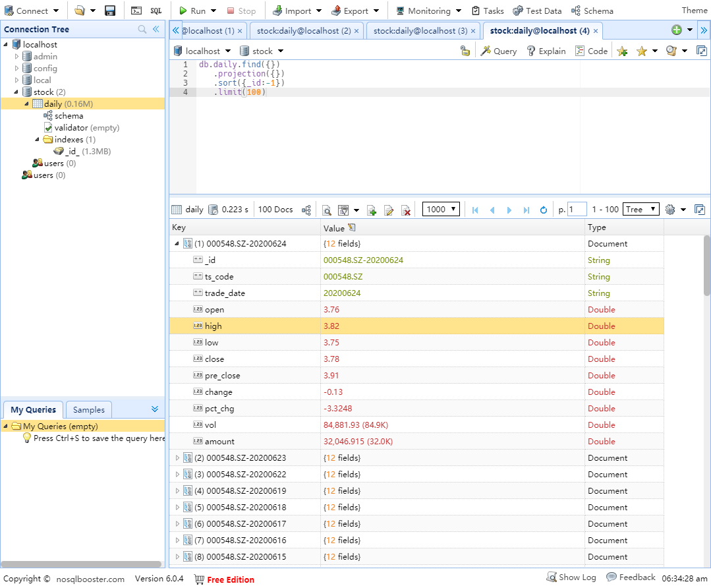Image resolution: width=711 pixels, height=588 pixels.
Task: Collapse the stock database node
Action: 16,92
